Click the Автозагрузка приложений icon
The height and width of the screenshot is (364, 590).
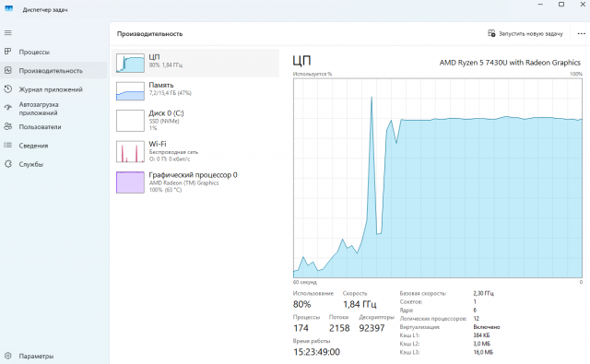tap(8, 108)
